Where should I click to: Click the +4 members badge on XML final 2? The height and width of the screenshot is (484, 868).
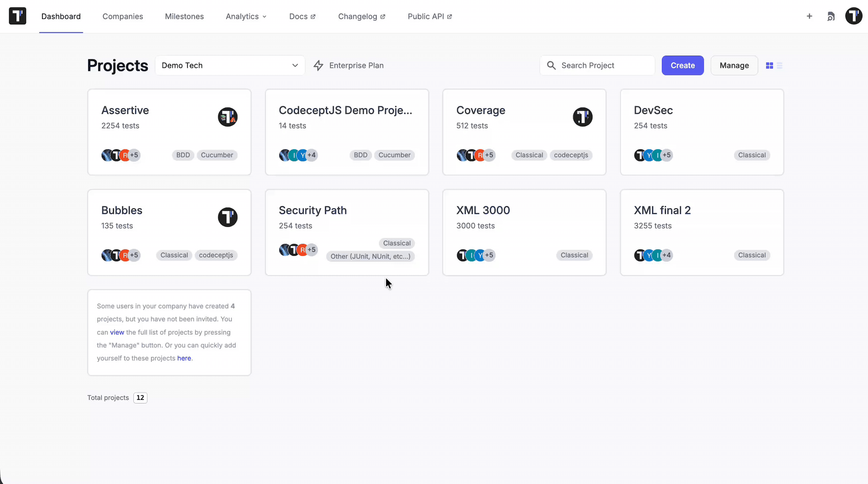click(667, 255)
